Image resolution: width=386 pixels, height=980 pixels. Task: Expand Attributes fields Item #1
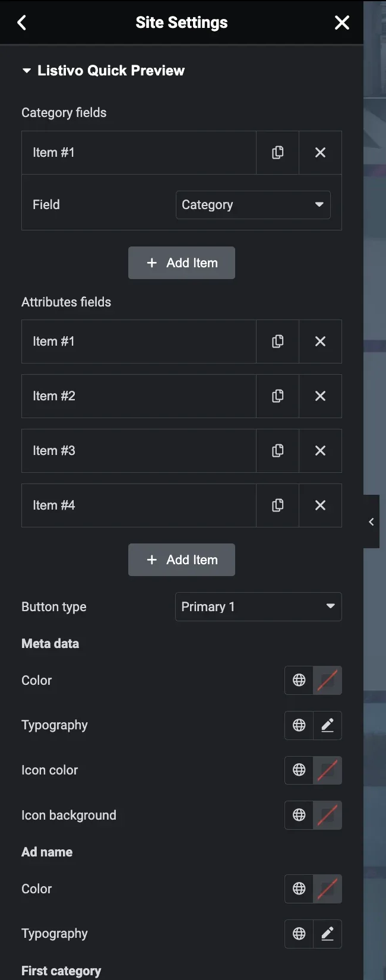[x=139, y=342]
